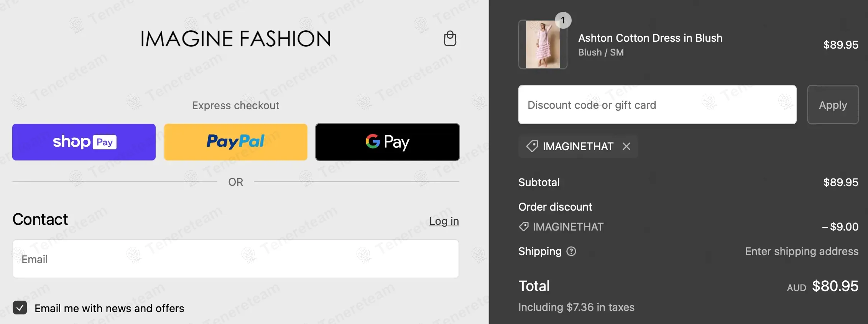The height and width of the screenshot is (324, 868).
Task: Check out with PayPal
Action: (x=235, y=142)
